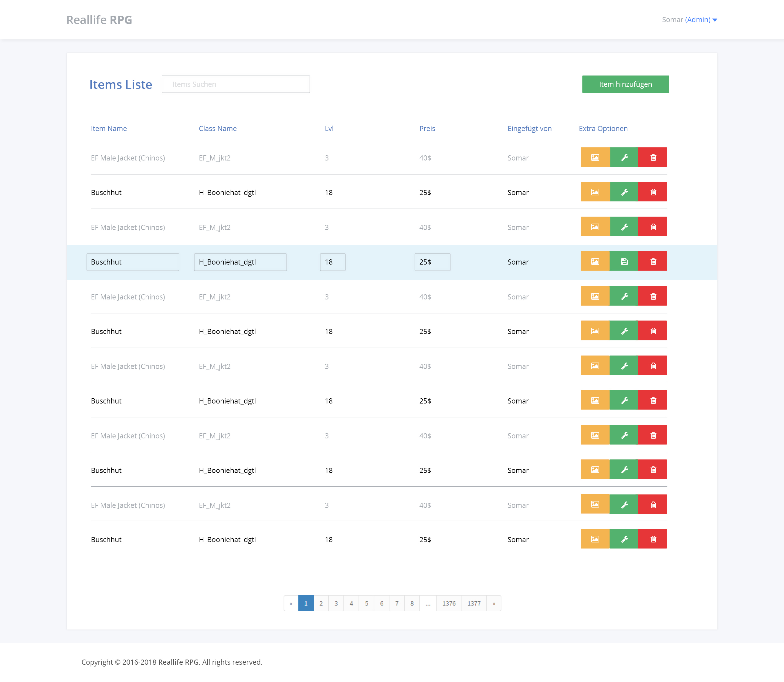Screen dimensions: 784x682
Task: Click the editable price field showing 25$
Action: (432, 262)
